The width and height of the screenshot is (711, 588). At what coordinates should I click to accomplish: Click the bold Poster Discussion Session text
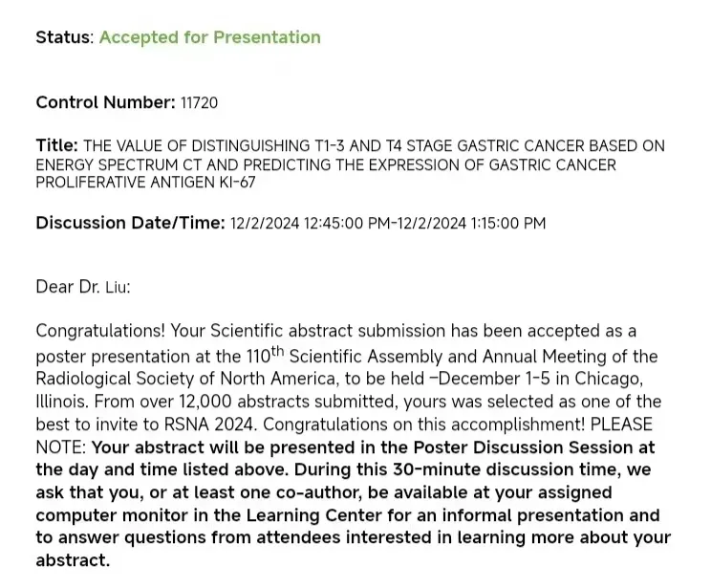[523, 447]
